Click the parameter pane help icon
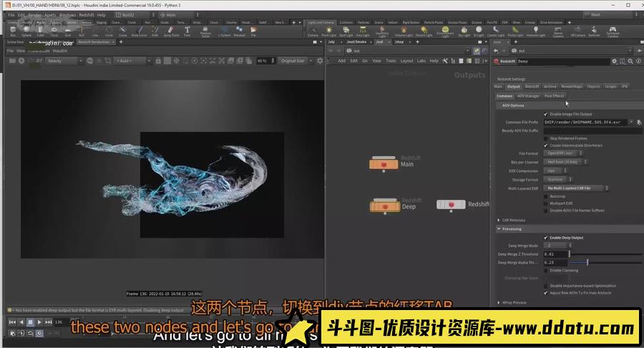The height and width of the screenshot is (348, 644). pyautogui.click(x=639, y=61)
